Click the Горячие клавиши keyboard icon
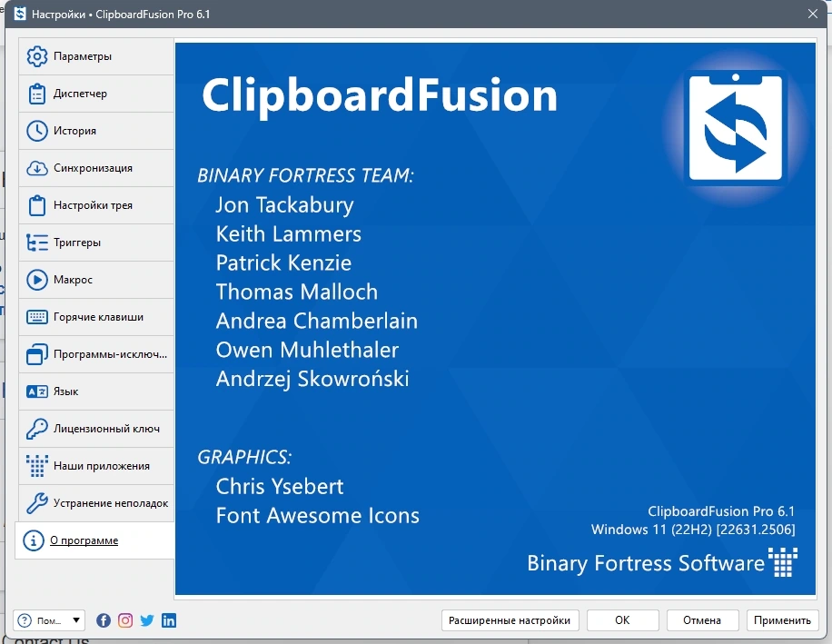 coord(36,317)
